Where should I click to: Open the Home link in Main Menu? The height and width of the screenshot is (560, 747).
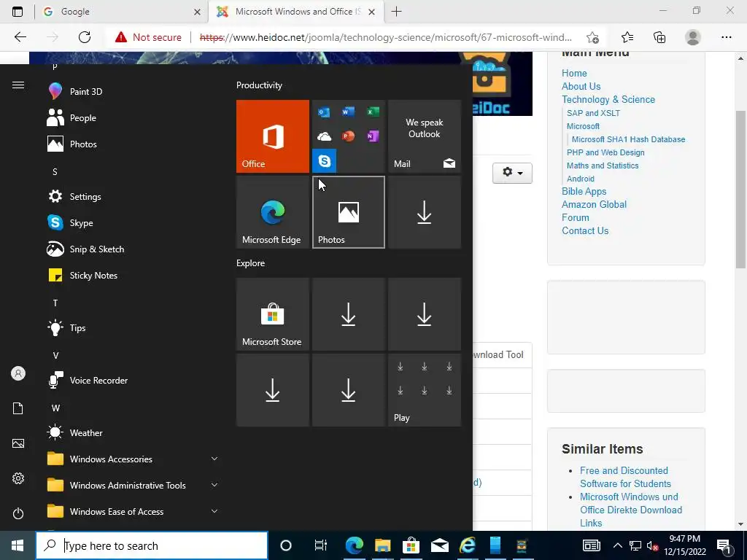point(574,73)
